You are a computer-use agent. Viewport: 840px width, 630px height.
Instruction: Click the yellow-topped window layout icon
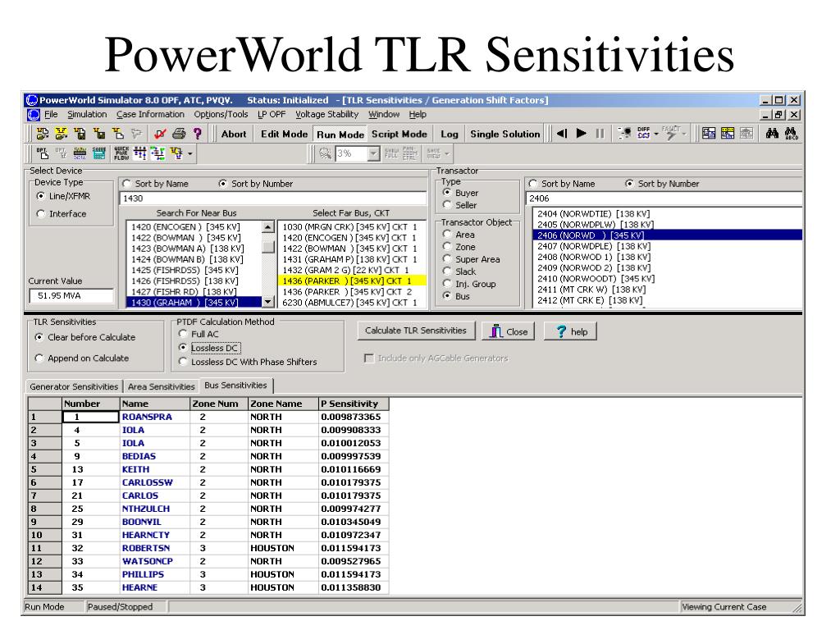[x=728, y=134]
